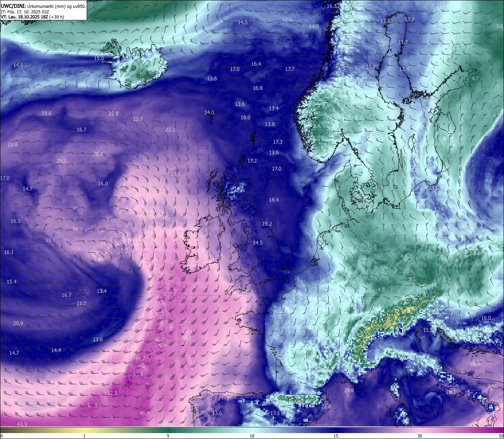Click the 7.0 value at top right
This screenshot has width=504, height=439.
click(499, 26)
